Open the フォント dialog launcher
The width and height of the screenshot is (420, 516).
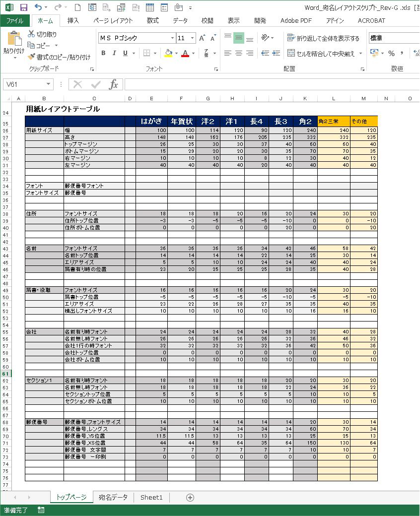click(x=216, y=69)
